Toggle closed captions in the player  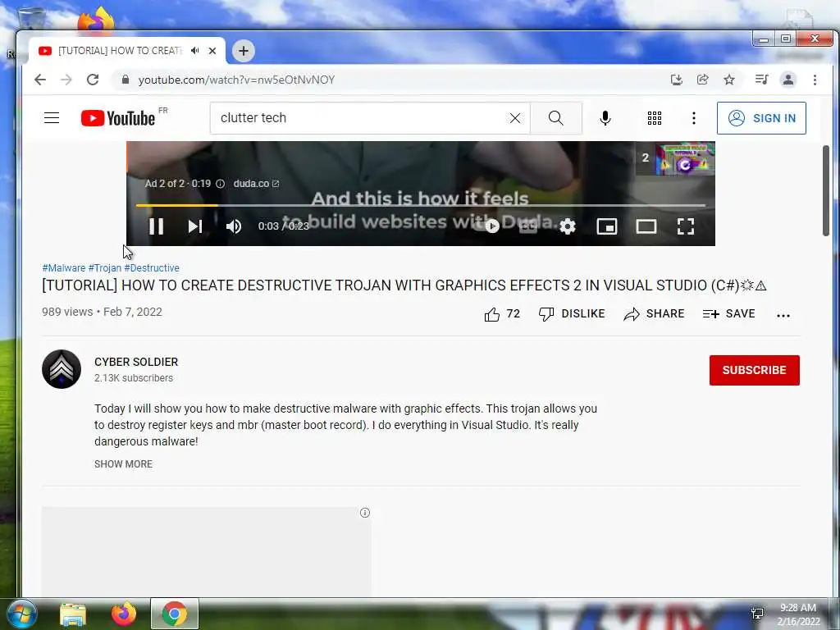[527, 226]
